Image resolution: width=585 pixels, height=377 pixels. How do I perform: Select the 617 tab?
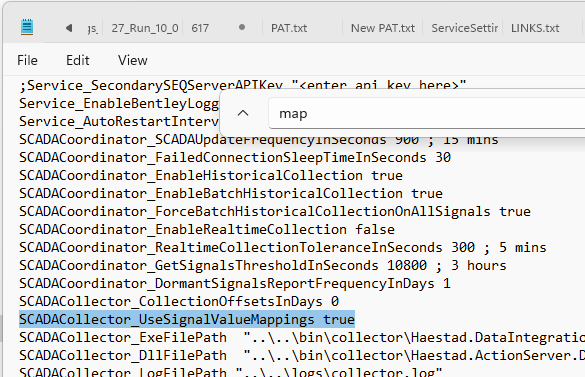point(200,28)
